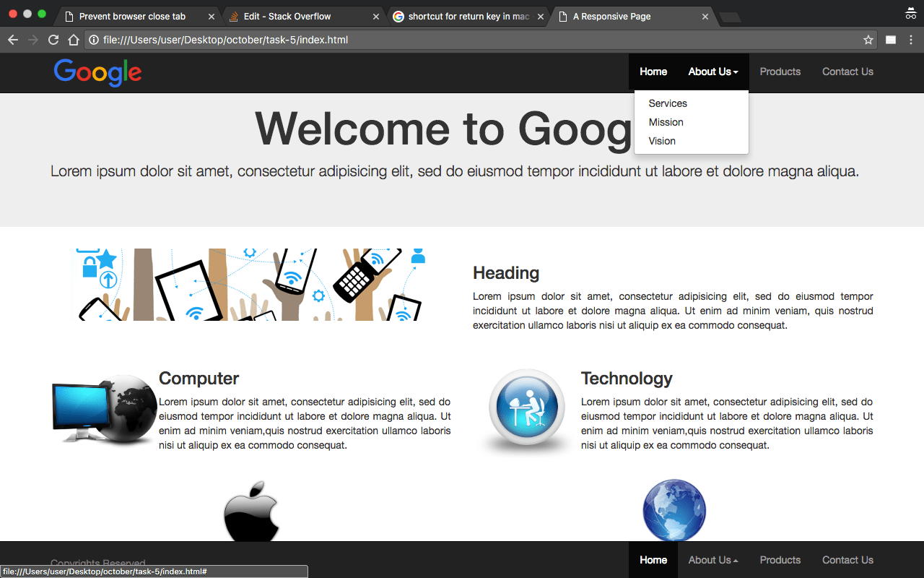Click the Computer globe-monitor image
This screenshot has height=578, width=924.
[x=103, y=409]
